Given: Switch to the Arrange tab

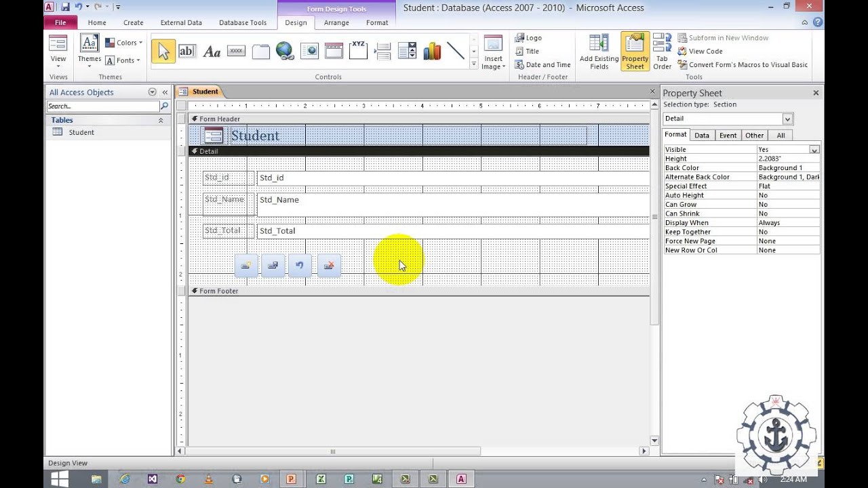Looking at the screenshot, I should click(x=336, y=22).
